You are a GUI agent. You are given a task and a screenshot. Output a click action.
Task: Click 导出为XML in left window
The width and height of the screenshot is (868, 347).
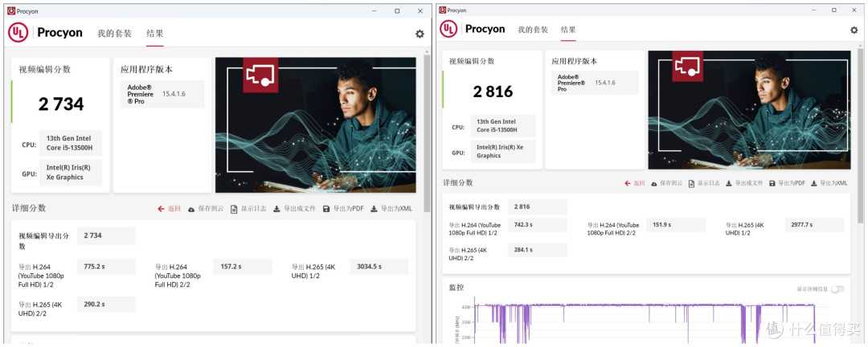click(x=391, y=209)
